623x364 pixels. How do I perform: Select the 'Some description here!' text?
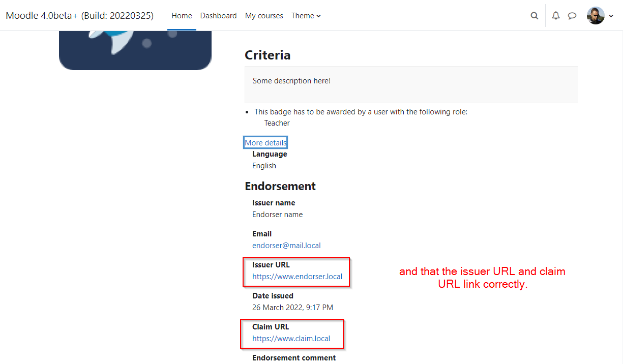point(291,80)
